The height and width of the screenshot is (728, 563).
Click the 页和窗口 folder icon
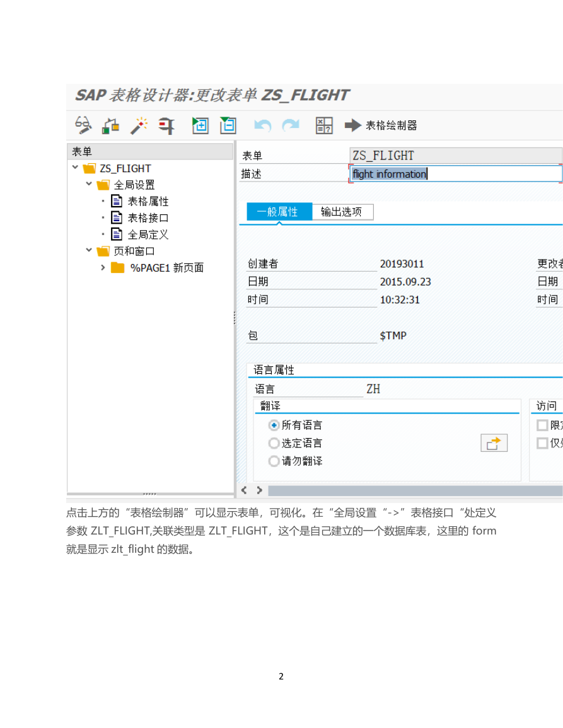coord(103,251)
